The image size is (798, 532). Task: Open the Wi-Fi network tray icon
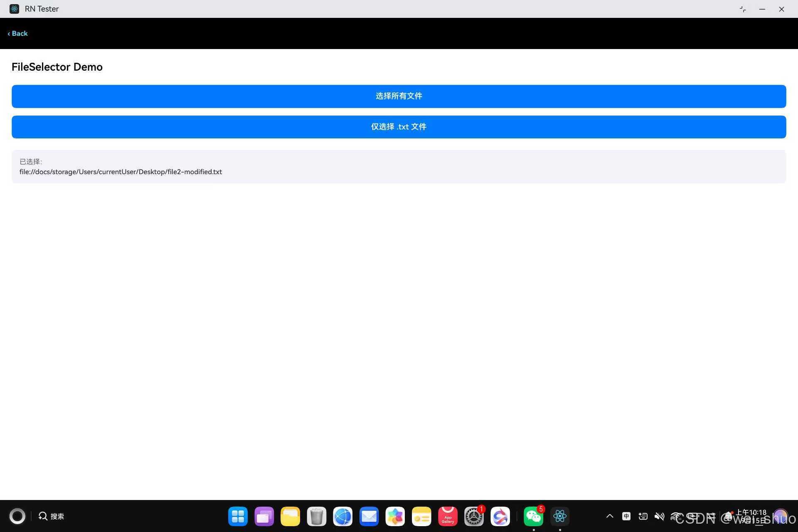tap(675, 516)
